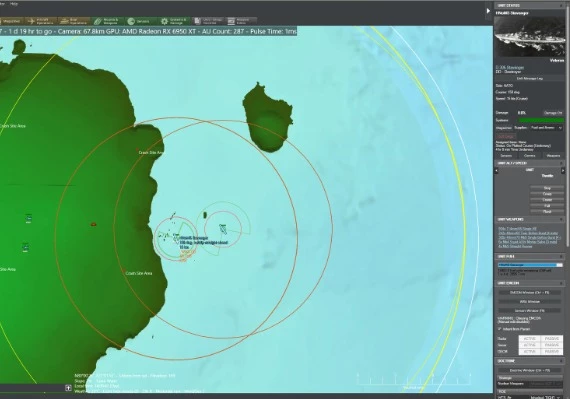Screen dimensions: 570x399
Task: Open the Help menu
Action: pyautogui.click(x=13, y=4)
